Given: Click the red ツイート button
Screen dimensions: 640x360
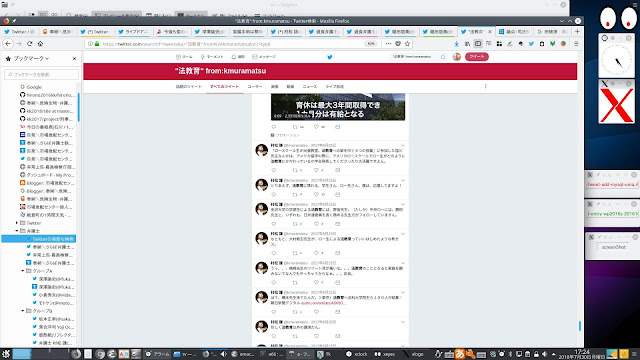Looking at the screenshot, I should [x=477, y=57].
